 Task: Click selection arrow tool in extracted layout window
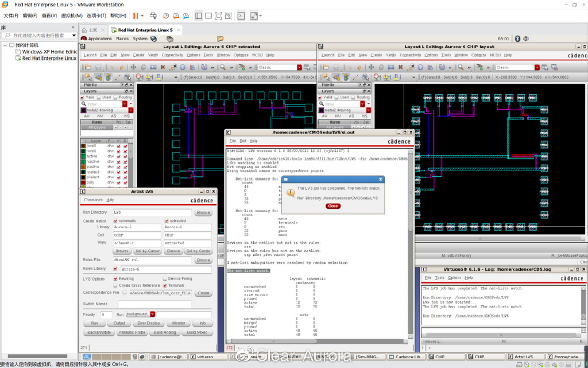pos(88,77)
